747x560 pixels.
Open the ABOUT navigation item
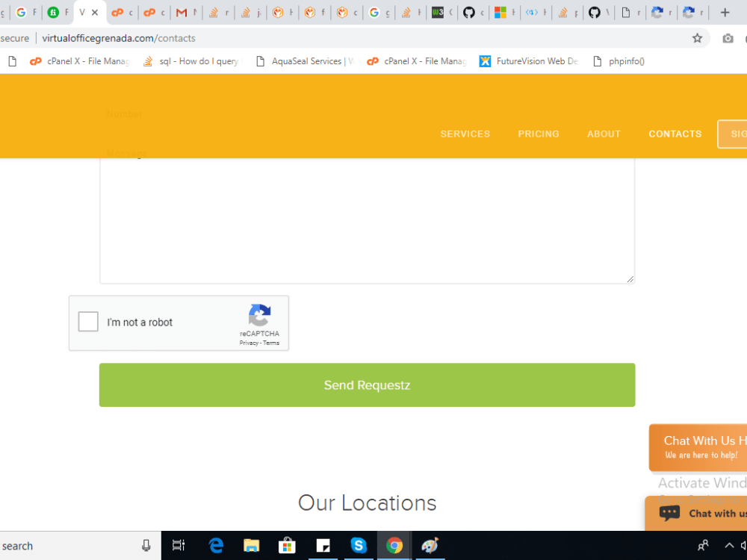[604, 134]
